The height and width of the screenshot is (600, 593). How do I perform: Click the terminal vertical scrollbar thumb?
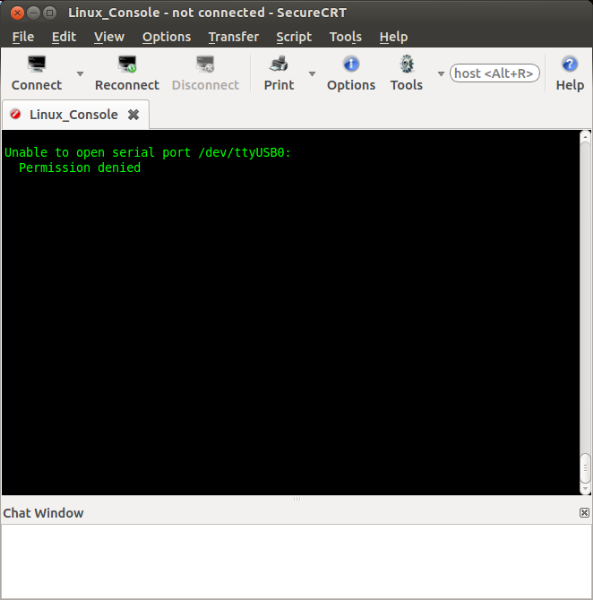[585, 468]
